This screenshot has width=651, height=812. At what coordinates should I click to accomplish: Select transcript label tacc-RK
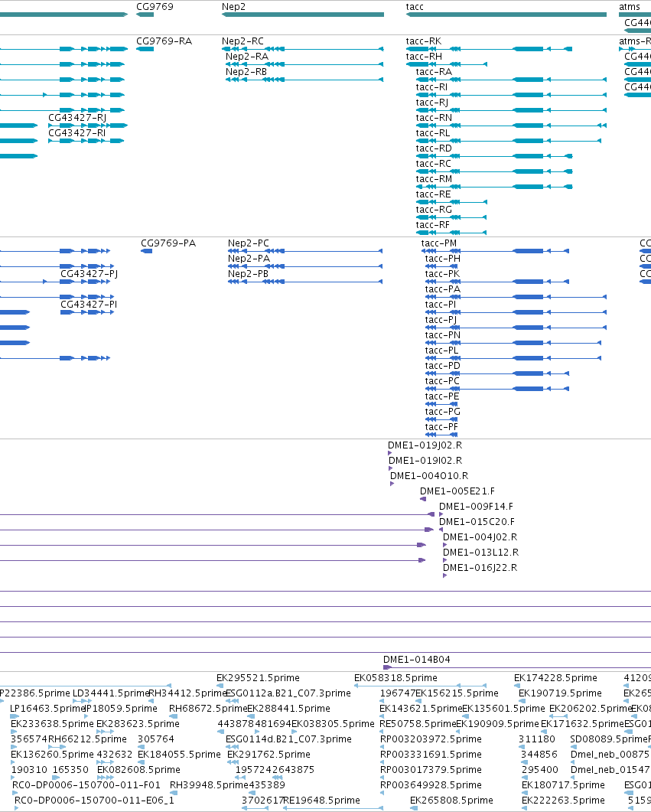424,41
